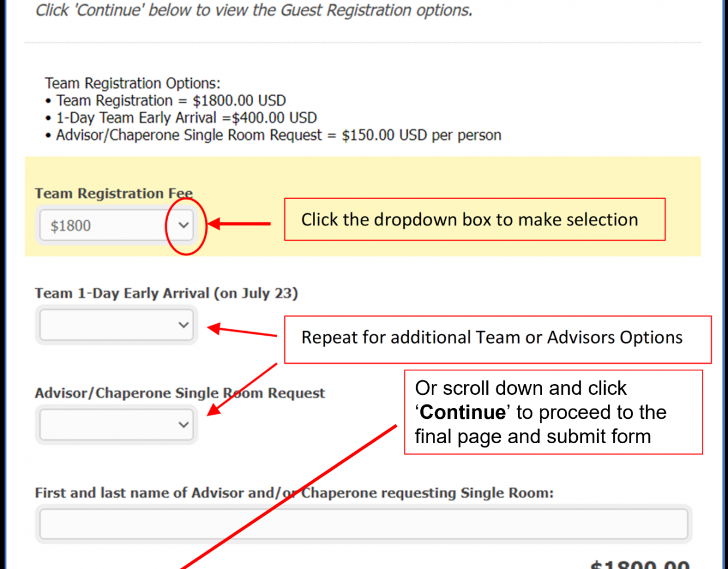Click the '1-Day Team Early Arrival =$400.00 USD' bullet

pyautogui.click(x=181, y=118)
